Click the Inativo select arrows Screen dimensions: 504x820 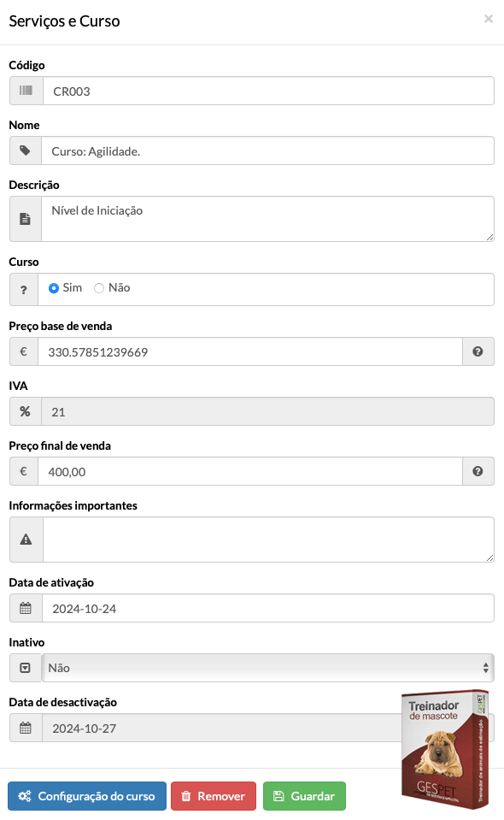[486, 668]
